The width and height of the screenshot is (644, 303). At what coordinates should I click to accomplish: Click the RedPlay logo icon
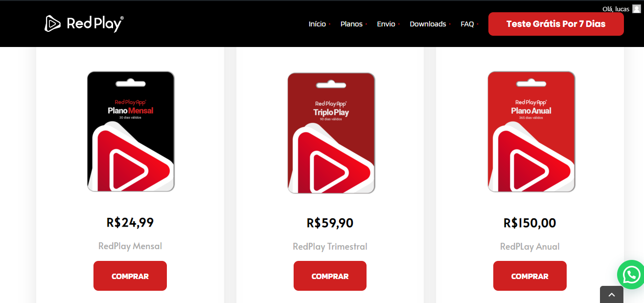tap(53, 23)
